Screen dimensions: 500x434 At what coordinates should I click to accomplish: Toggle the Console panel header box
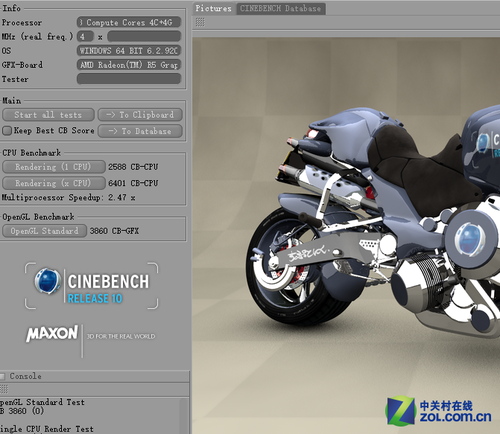(2, 376)
